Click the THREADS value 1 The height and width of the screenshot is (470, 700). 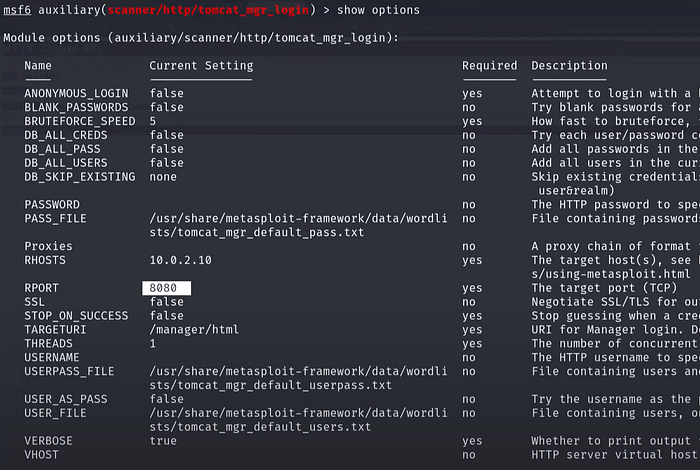click(153, 343)
